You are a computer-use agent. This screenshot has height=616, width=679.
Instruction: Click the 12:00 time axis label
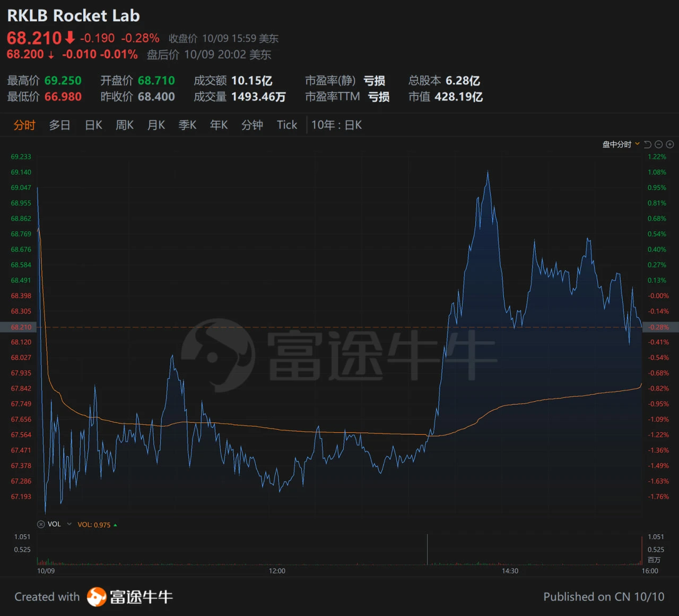click(x=277, y=571)
